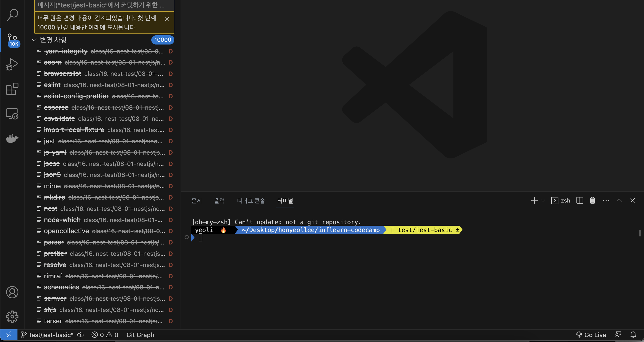Open Remote Explorer view

point(12,114)
